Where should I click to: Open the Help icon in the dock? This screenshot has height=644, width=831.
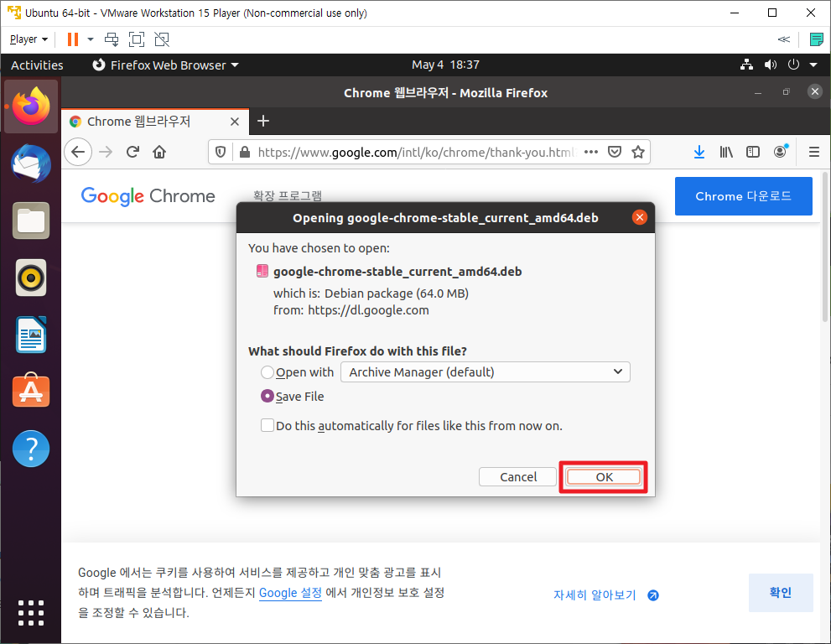click(x=31, y=449)
